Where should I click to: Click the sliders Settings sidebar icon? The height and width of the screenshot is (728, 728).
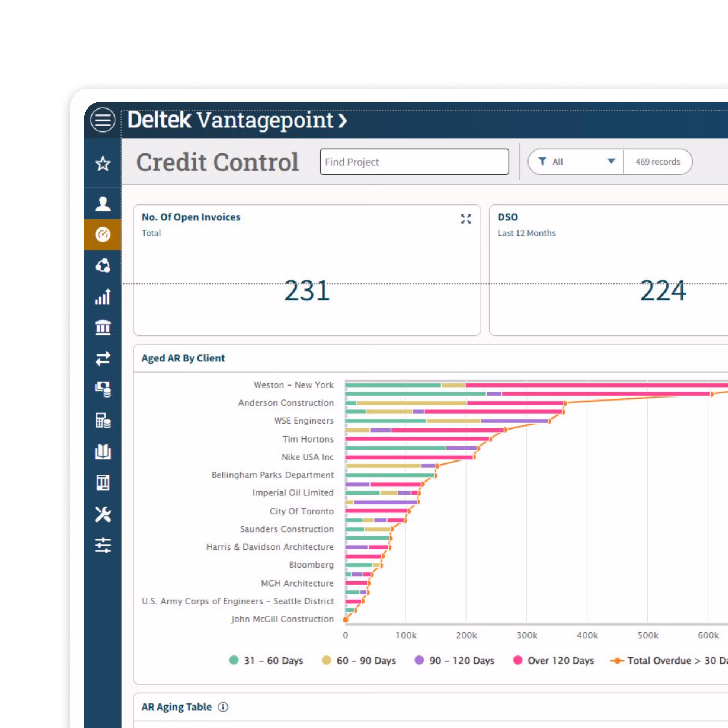point(103,545)
